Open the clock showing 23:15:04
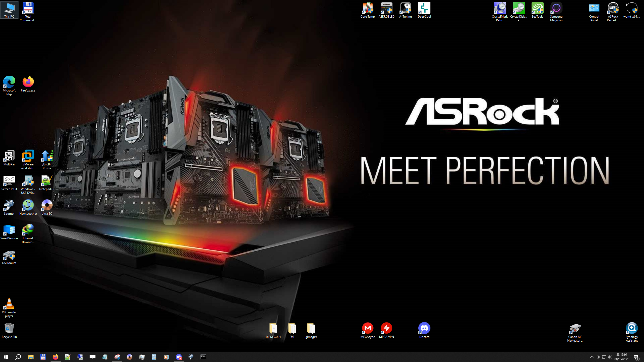 [x=622, y=357]
